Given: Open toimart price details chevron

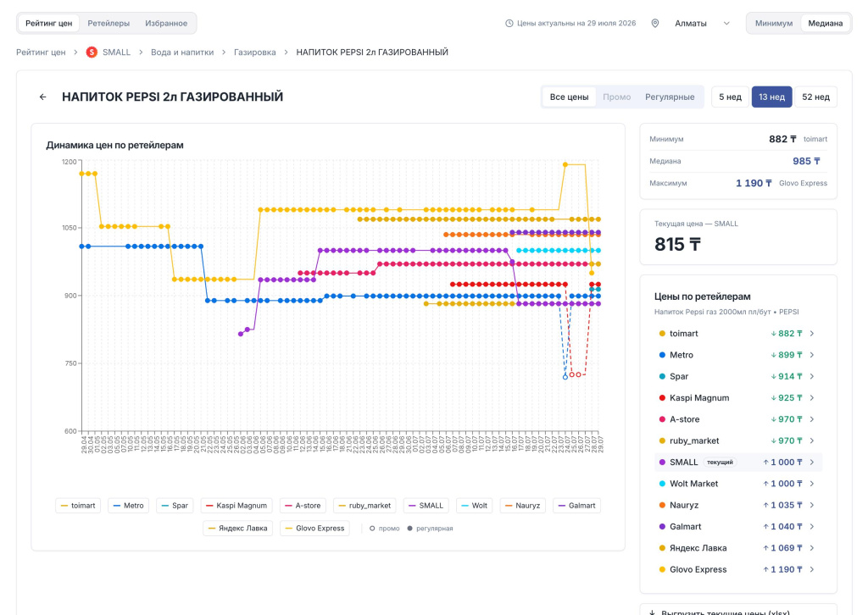Looking at the screenshot, I should tap(811, 334).
